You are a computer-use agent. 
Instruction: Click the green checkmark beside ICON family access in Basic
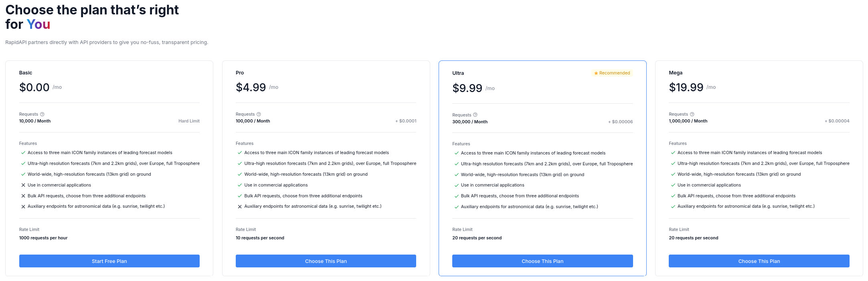pyautogui.click(x=23, y=153)
